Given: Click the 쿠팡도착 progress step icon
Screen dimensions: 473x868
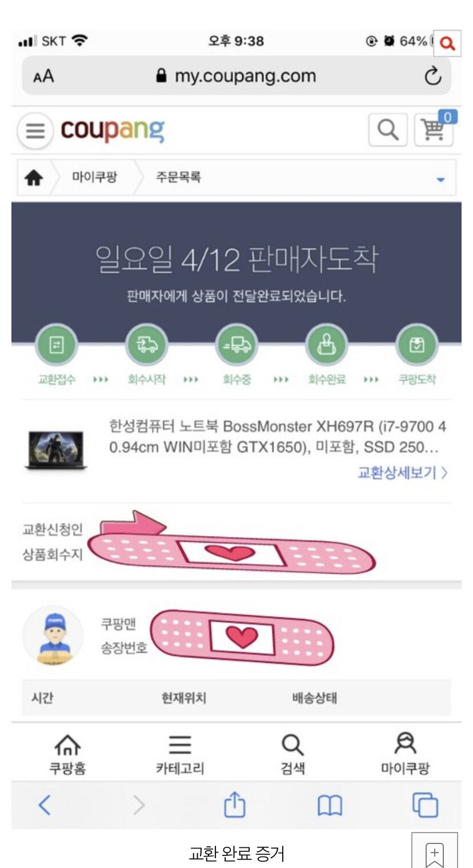Looking at the screenshot, I should pyautogui.click(x=417, y=345).
